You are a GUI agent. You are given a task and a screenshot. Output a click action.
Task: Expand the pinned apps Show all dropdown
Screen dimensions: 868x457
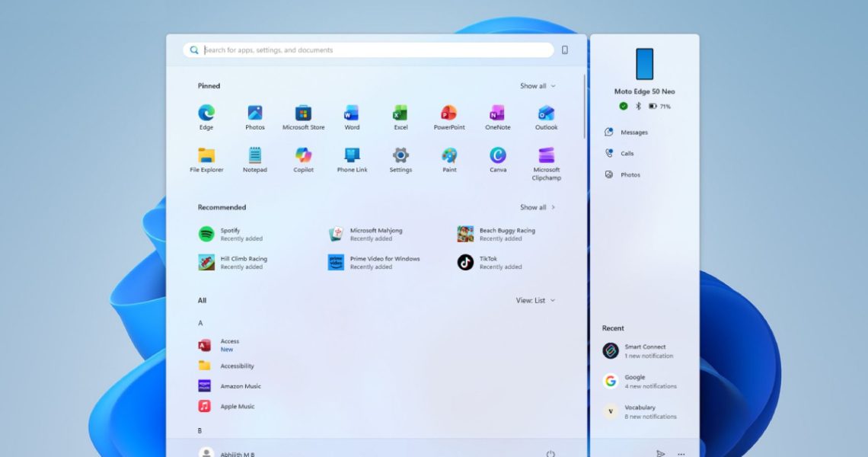(x=538, y=86)
